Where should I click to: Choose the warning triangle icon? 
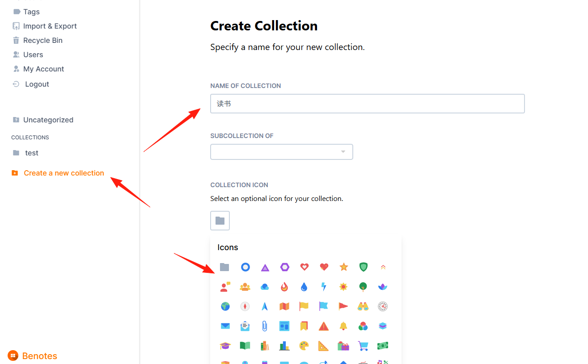[324, 326]
